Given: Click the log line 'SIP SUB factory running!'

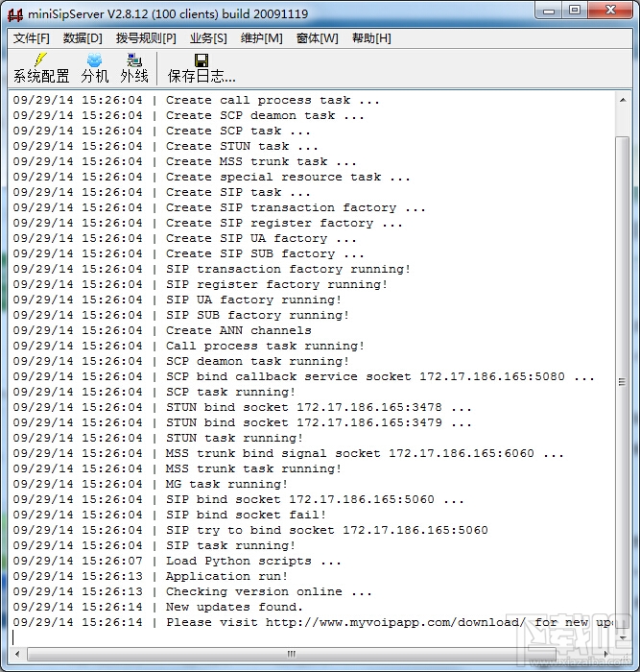Looking at the screenshot, I should tap(257, 316).
